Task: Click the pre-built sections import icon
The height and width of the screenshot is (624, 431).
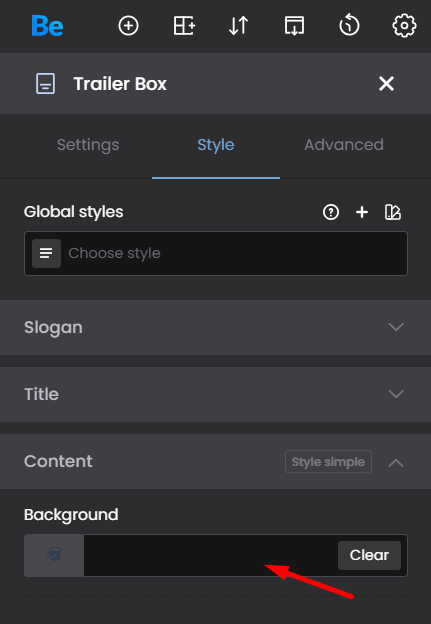Action: [294, 26]
